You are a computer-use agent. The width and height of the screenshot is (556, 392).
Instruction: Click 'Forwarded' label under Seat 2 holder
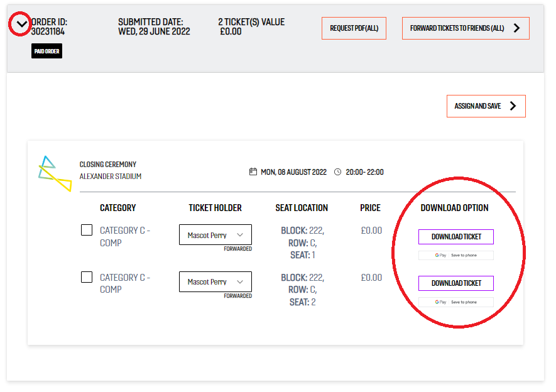tap(237, 296)
